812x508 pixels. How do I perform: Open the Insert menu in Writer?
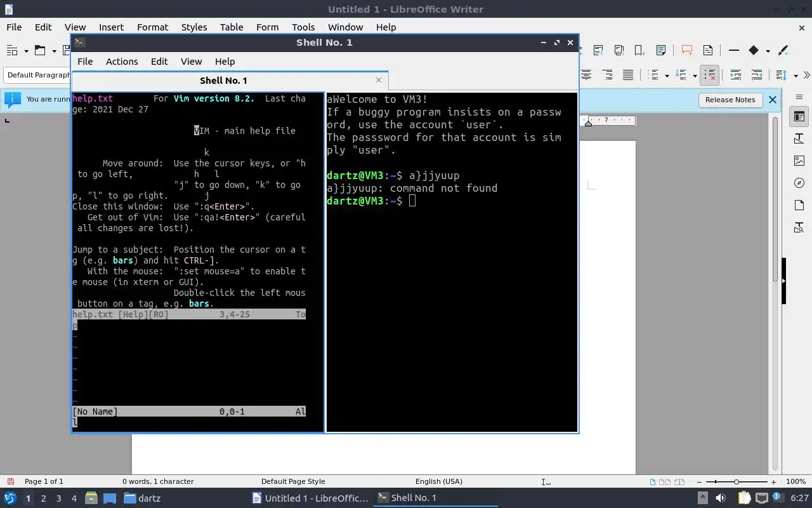(111, 27)
